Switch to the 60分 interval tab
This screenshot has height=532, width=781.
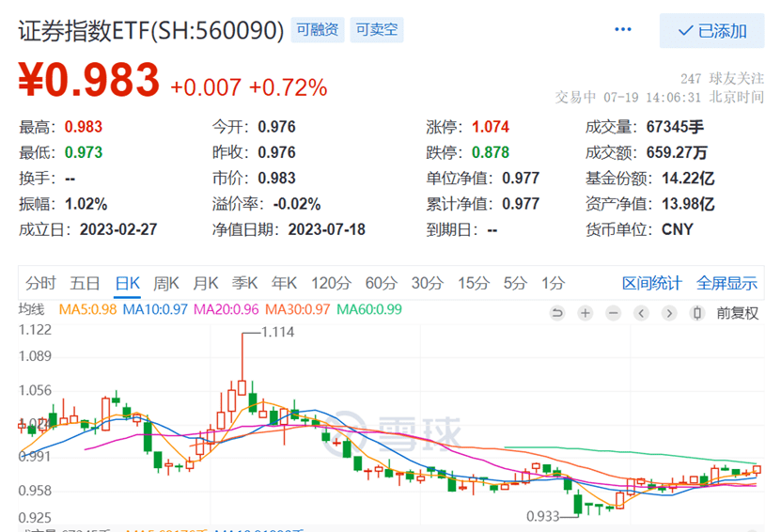click(x=381, y=283)
